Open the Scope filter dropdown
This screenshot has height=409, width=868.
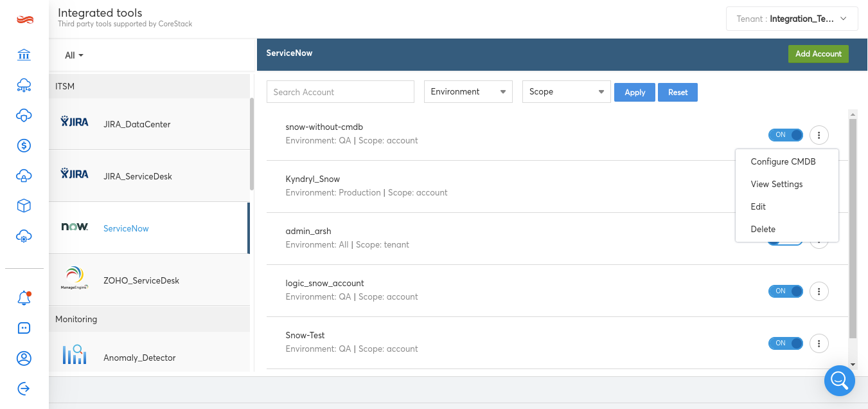[x=567, y=91]
